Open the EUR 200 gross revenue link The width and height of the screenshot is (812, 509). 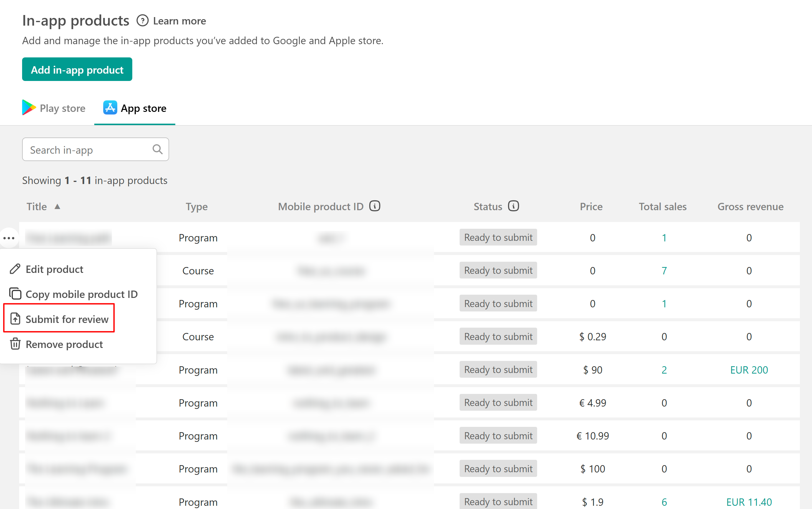tap(749, 370)
